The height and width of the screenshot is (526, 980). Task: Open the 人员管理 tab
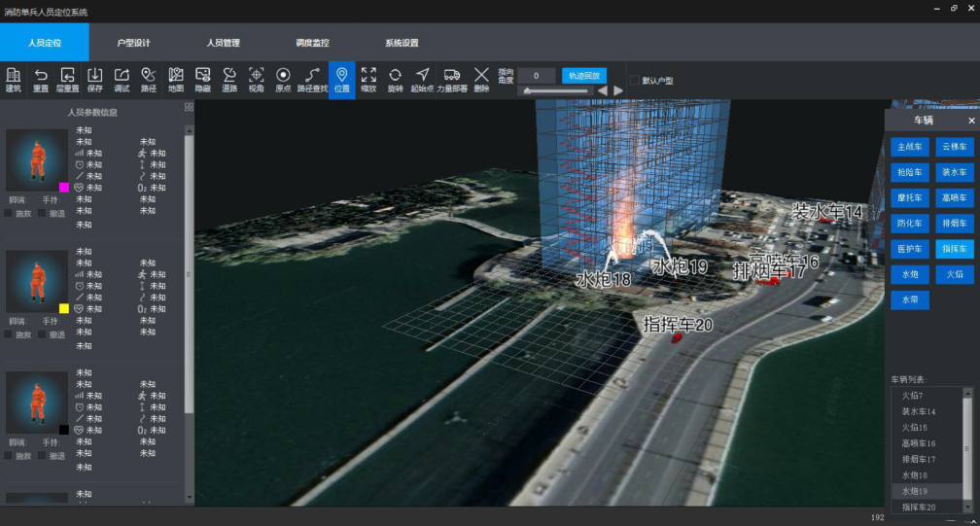pos(224,43)
